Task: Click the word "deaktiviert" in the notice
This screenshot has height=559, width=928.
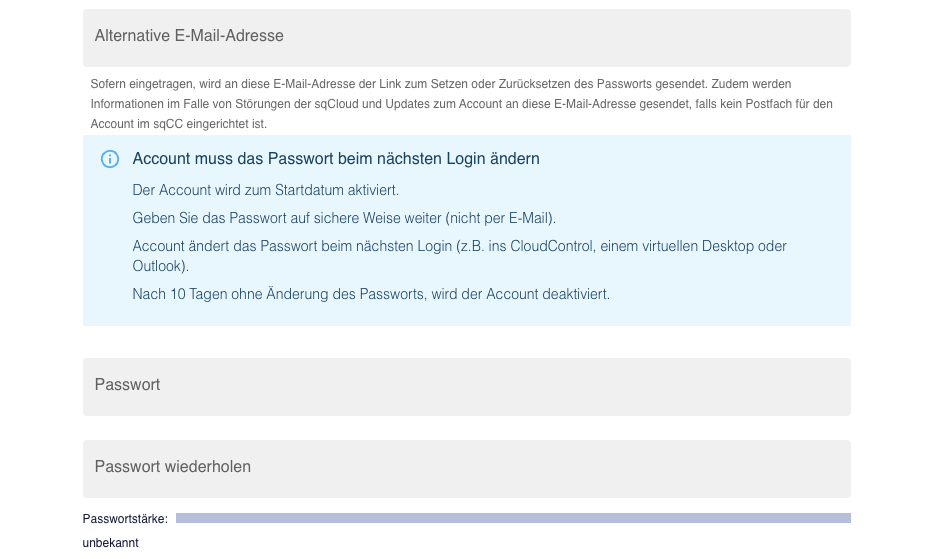Action: pyautogui.click(x=572, y=294)
